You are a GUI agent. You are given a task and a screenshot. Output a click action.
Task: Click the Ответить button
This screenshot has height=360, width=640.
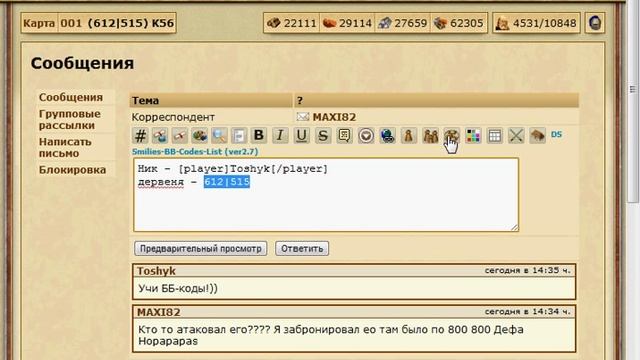point(302,249)
